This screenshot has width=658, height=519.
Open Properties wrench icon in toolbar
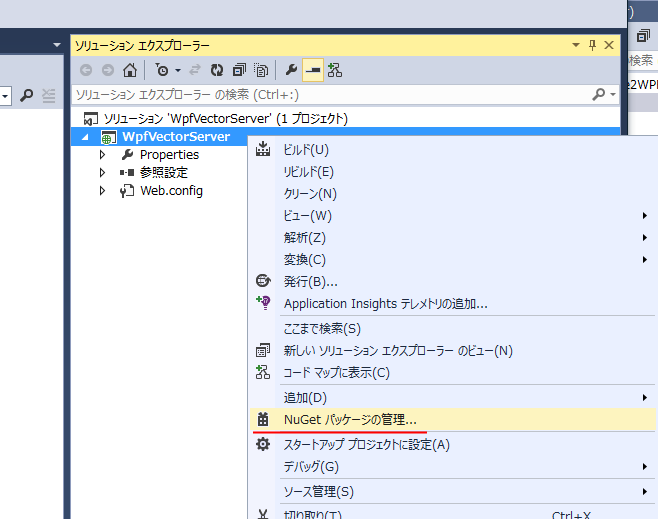pyautogui.click(x=291, y=70)
